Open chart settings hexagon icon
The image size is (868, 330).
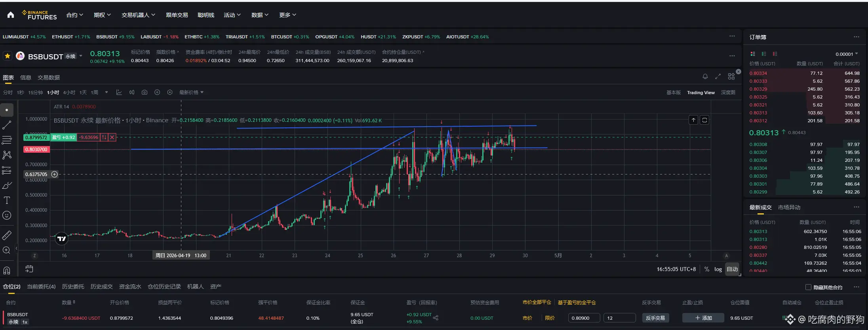(x=170, y=93)
